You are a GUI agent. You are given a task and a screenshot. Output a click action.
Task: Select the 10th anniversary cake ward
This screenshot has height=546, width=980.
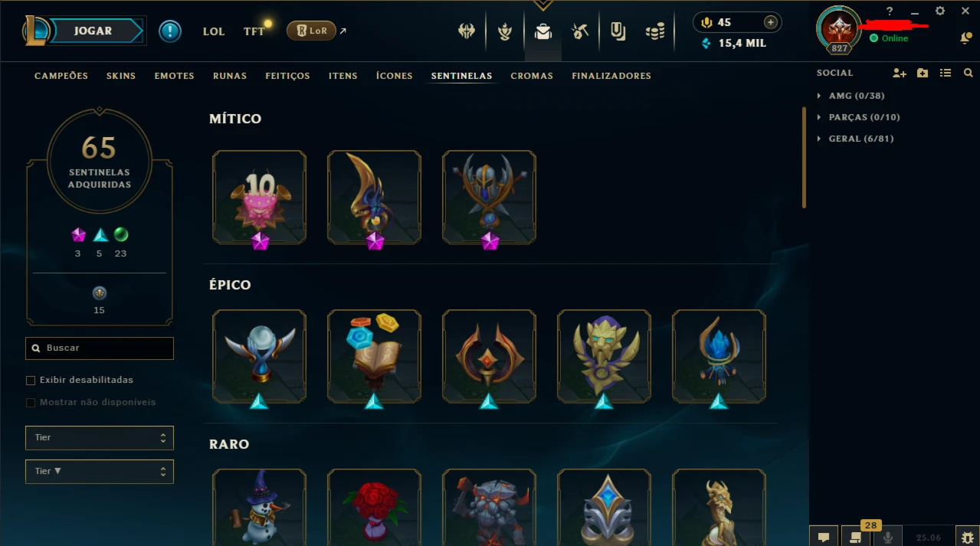[259, 198]
